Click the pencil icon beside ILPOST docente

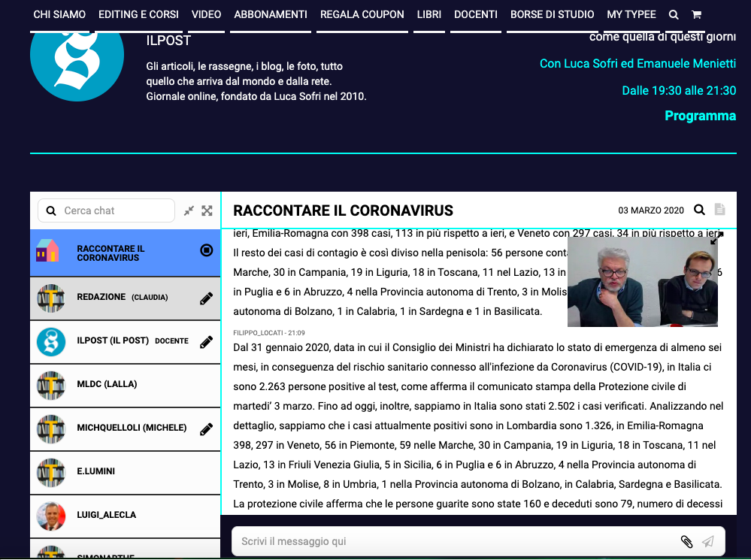[x=206, y=342]
